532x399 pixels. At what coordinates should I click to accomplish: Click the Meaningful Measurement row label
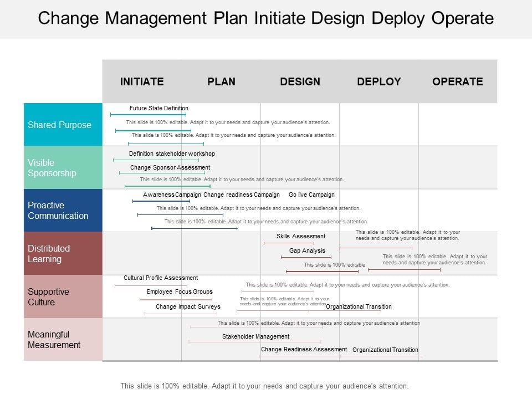point(63,339)
